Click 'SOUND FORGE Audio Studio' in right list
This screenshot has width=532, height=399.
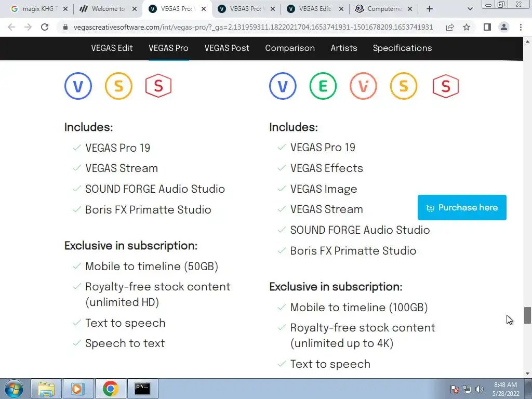(x=360, y=230)
